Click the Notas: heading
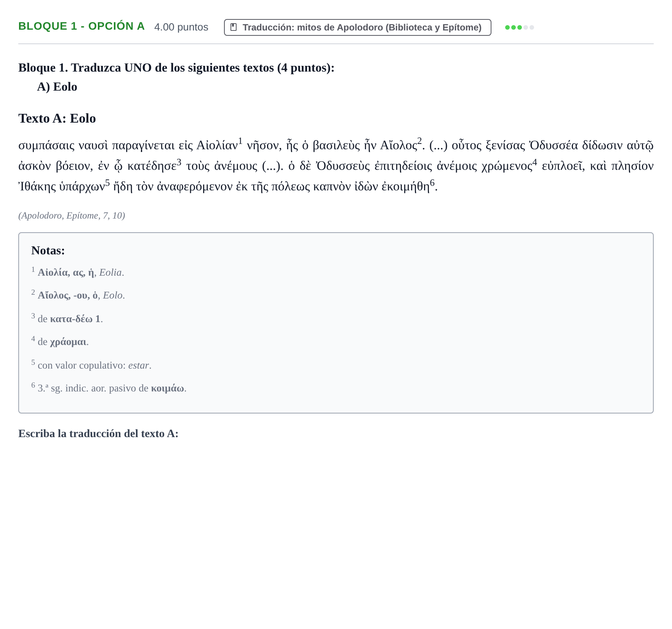 tap(48, 251)
